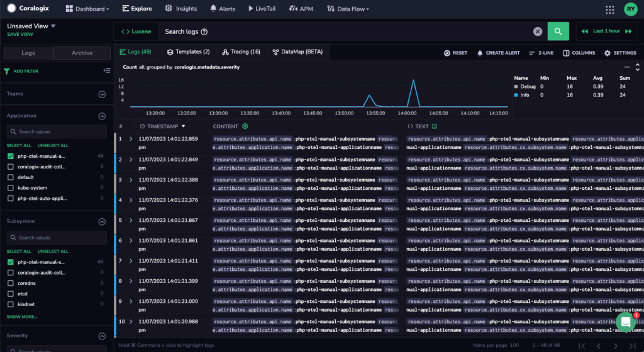Viewport: 644px width, 352px height.
Task: Check the default application checkbox
Action: pyautogui.click(x=11, y=177)
